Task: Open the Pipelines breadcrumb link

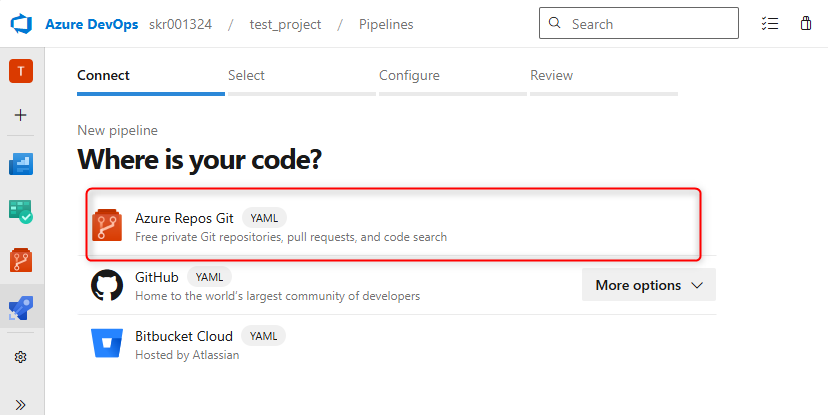Action: coord(386,24)
